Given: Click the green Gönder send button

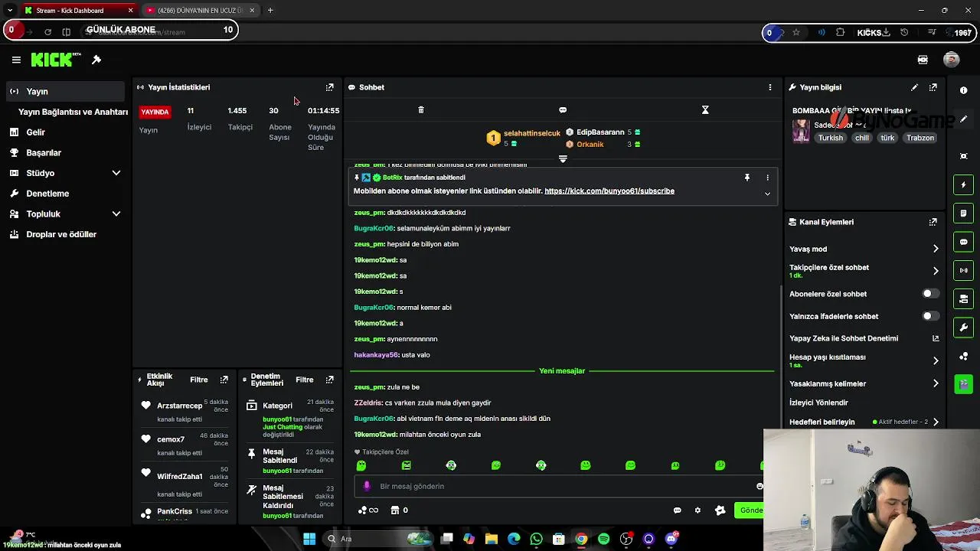Looking at the screenshot, I should click(x=750, y=510).
